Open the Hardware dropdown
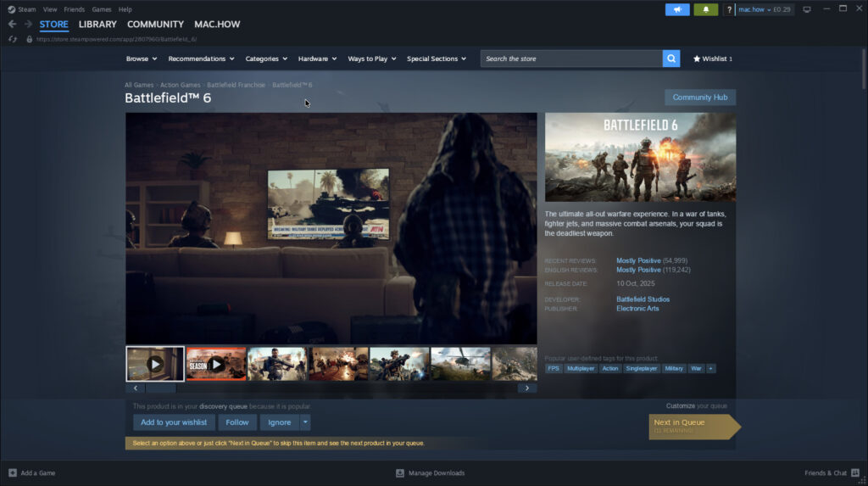This screenshot has height=486, width=868. coord(317,59)
